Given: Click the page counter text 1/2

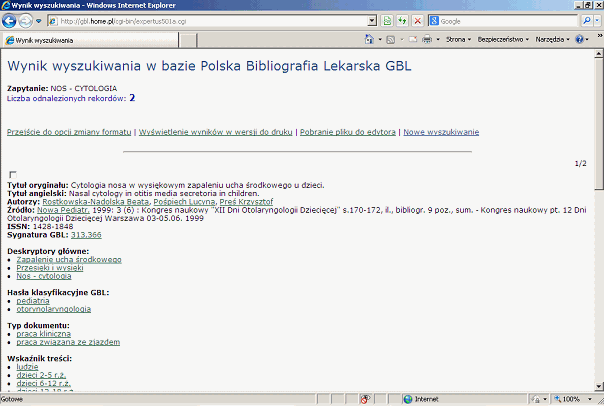Looking at the screenshot, I should coord(581,163).
